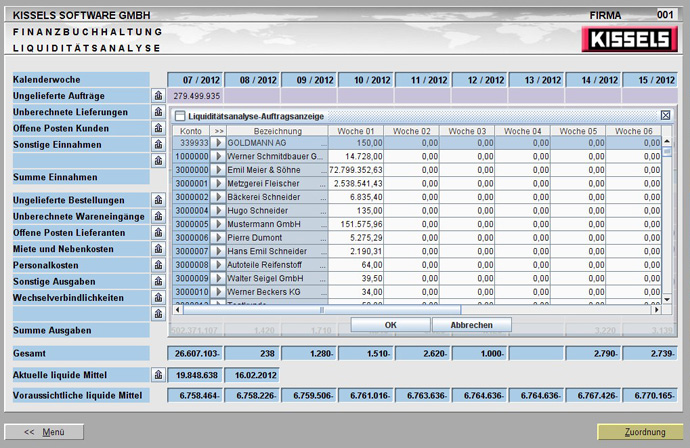The height and width of the screenshot is (448, 690).
Task: Open detail icon beside Wechselverbindlichkeiten
Action: coord(158,297)
